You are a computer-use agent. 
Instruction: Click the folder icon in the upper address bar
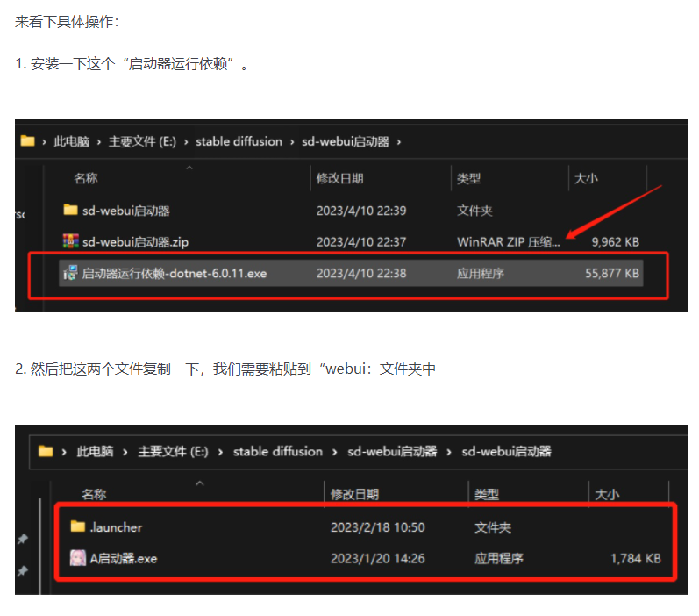[27, 141]
